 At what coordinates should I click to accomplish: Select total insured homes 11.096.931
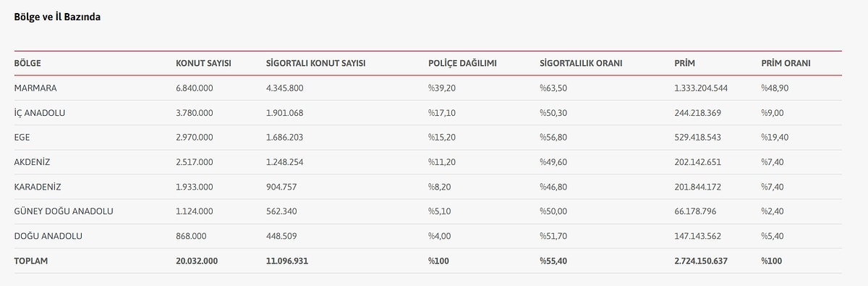[x=287, y=261]
